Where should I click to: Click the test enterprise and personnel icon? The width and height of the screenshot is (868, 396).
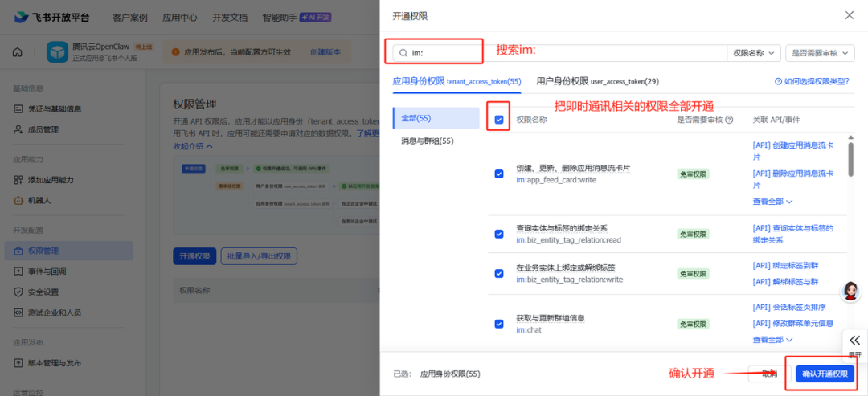[18, 312]
